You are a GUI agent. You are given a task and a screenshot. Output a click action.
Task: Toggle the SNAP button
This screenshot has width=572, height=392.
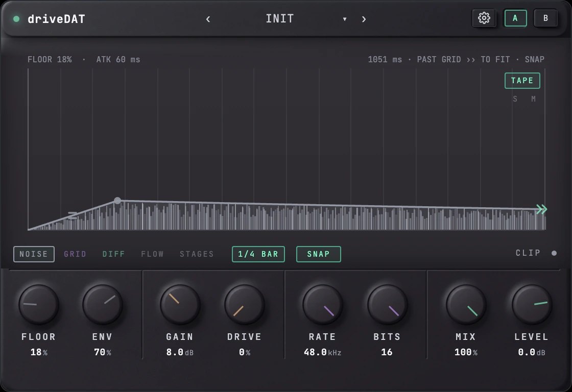click(319, 254)
